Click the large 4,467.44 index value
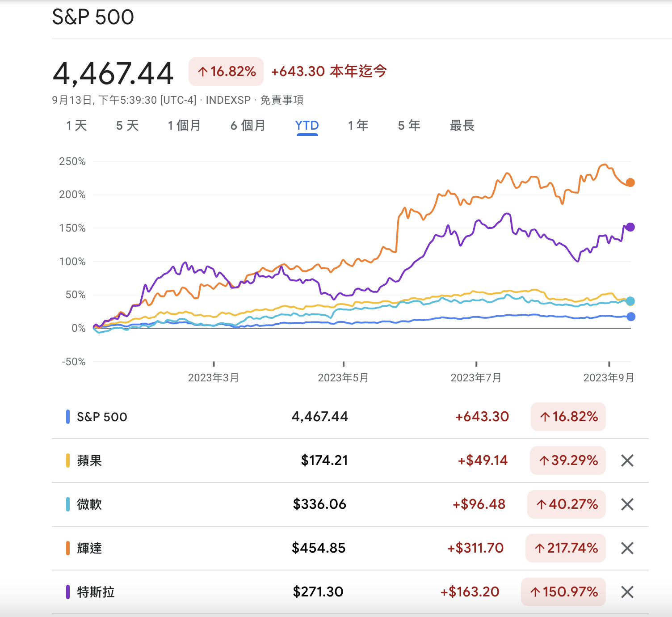672x617 pixels. pos(113,73)
